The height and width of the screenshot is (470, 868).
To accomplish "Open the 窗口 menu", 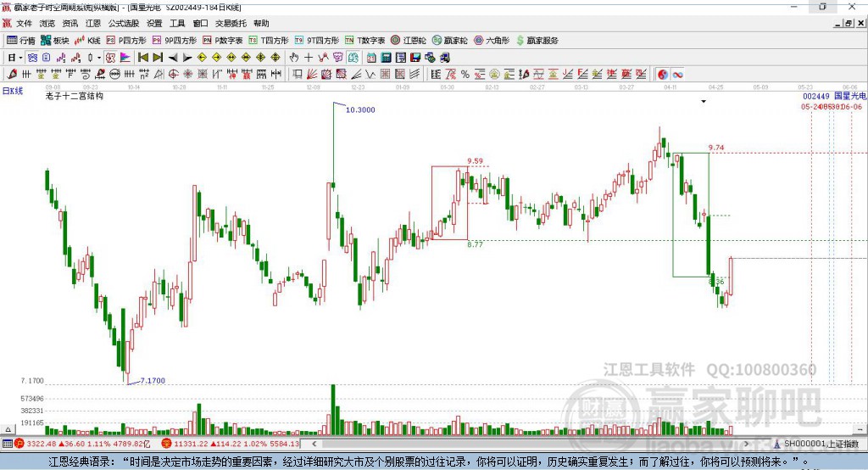I will point(200,23).
